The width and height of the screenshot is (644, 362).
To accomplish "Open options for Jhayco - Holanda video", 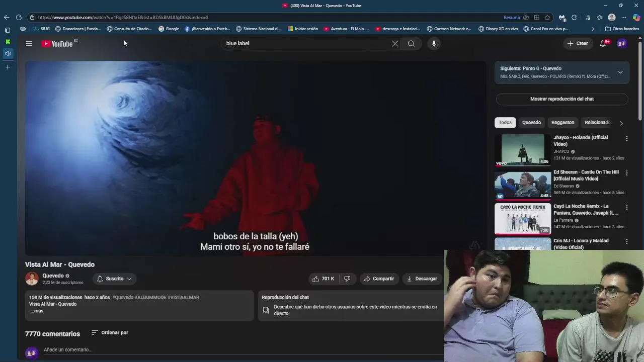I will coord(626,138).
